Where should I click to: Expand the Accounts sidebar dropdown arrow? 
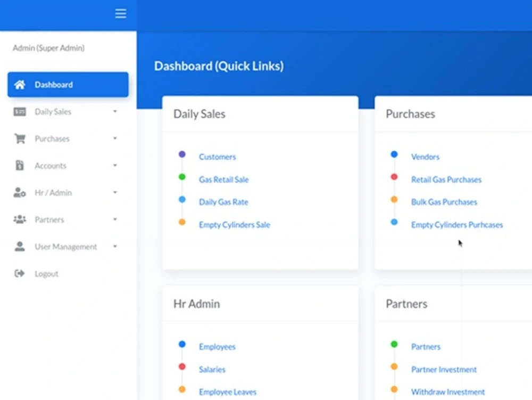(115, 165)
